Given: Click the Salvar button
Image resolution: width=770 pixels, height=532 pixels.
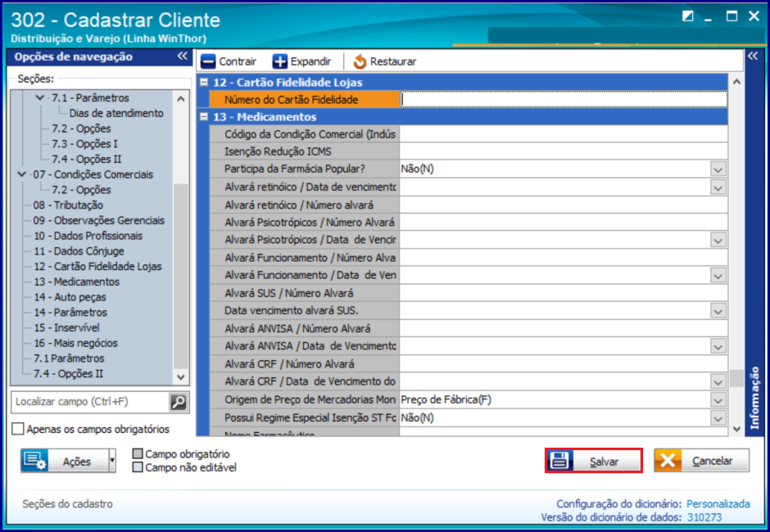Looking at the screenshot, I should tap(593, 461).
